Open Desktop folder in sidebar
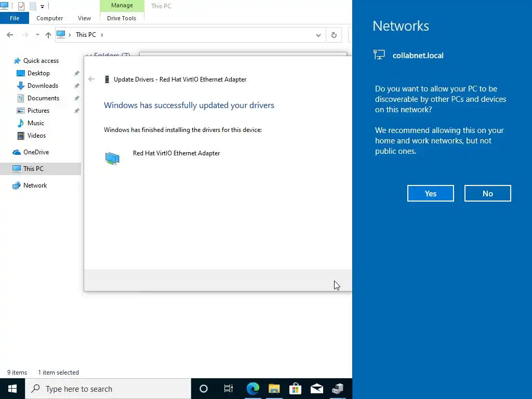The height and width of the screenshot is (399, 532). click(x=38, y=73)
